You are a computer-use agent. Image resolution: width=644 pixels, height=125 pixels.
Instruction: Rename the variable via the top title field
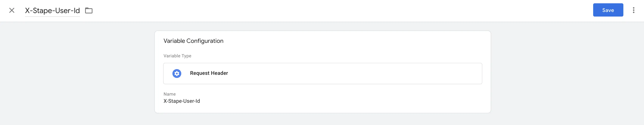52,10
